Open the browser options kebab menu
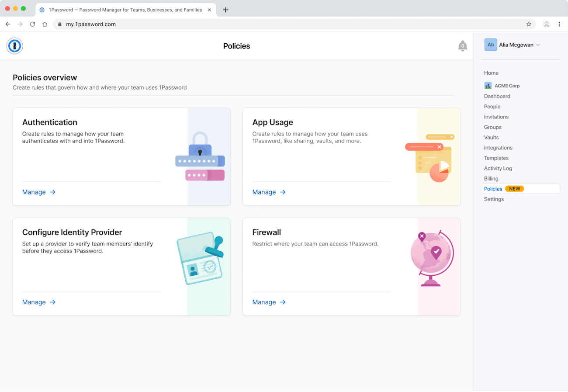The image size is (568, 392). 560,24
